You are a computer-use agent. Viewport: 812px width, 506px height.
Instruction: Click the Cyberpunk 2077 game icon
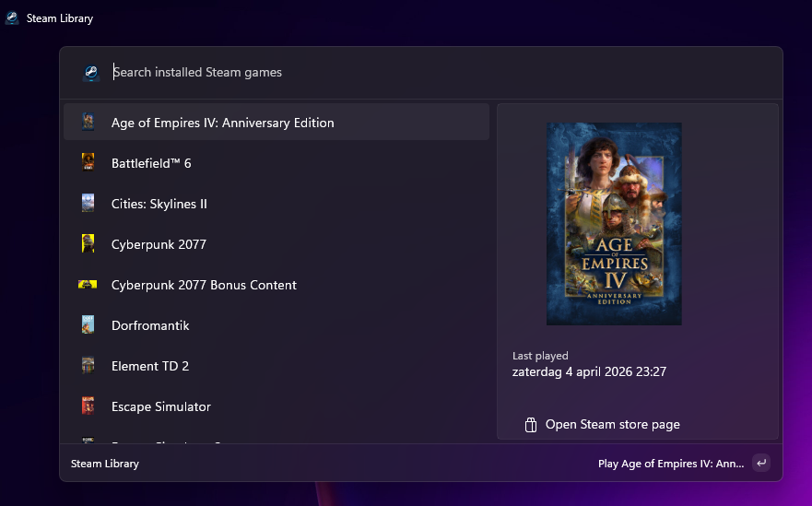tap(88, 243)
